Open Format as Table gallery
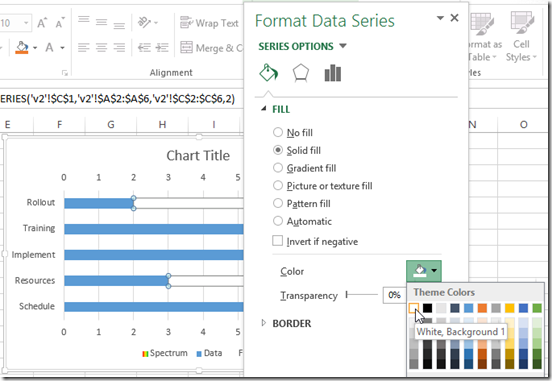Screen dimensions: 552x381 [x=484, y=37]
